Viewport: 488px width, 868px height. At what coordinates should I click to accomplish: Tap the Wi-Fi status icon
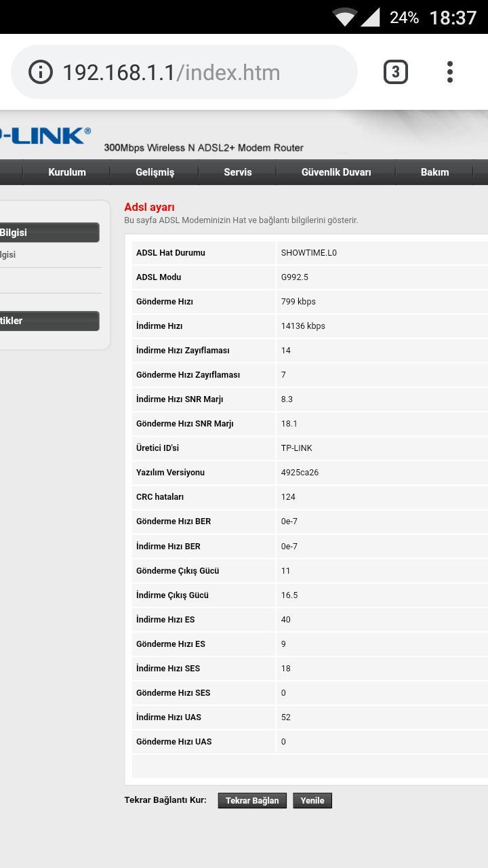pos(344,17)
